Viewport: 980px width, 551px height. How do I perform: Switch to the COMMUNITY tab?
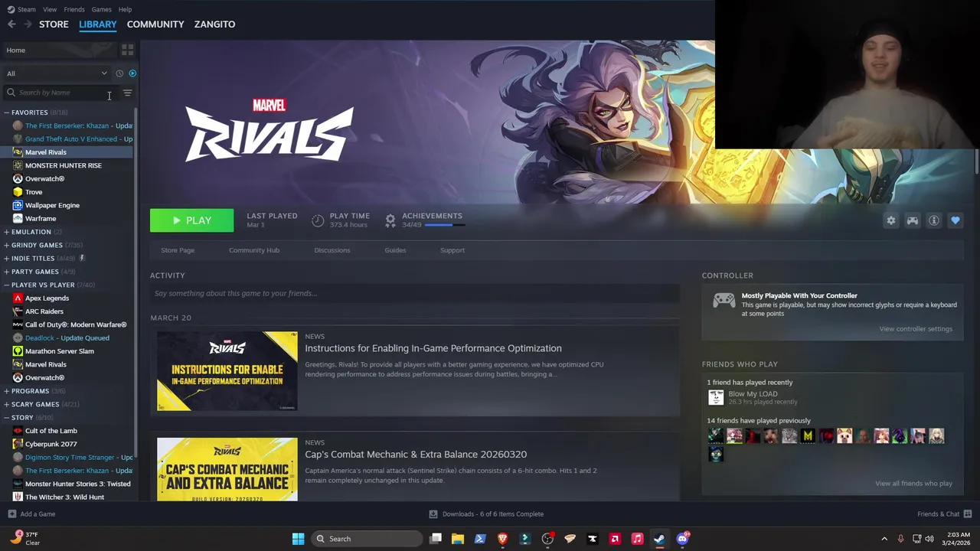point(155,24)
